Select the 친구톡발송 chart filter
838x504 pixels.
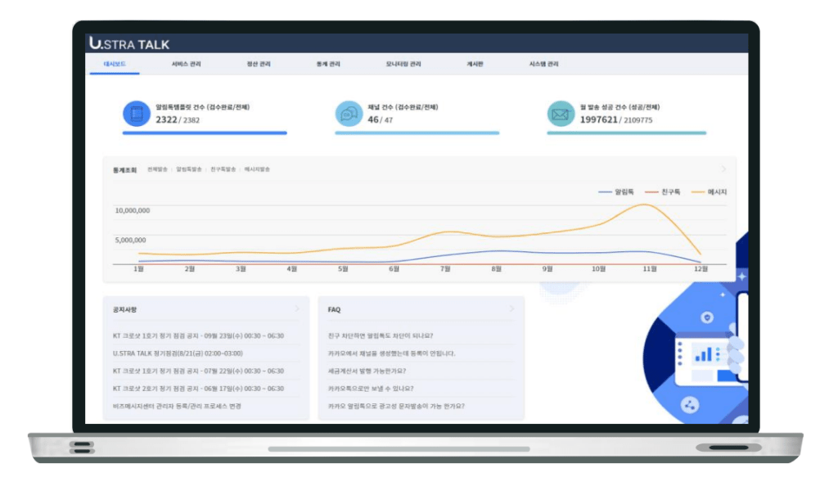point(223,169)
